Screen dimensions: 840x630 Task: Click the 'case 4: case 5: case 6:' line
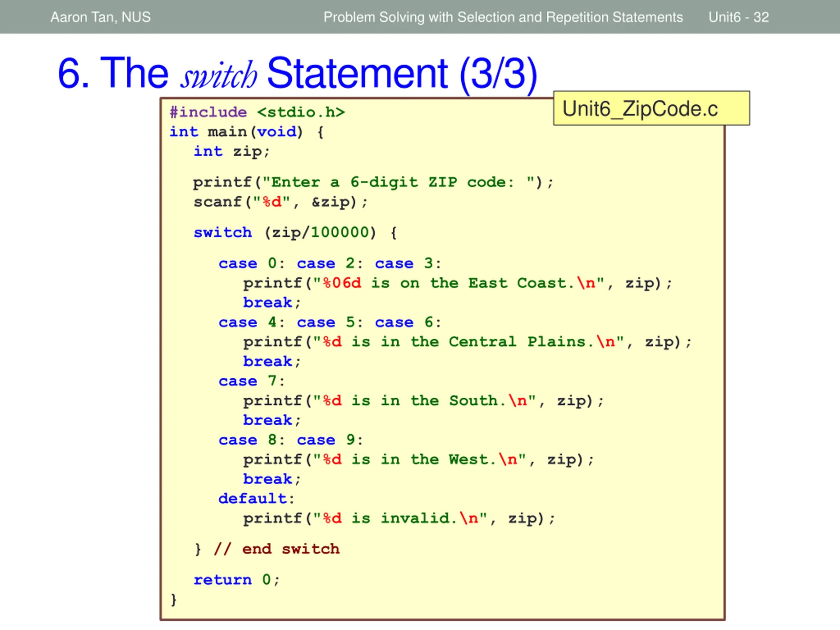330,323
